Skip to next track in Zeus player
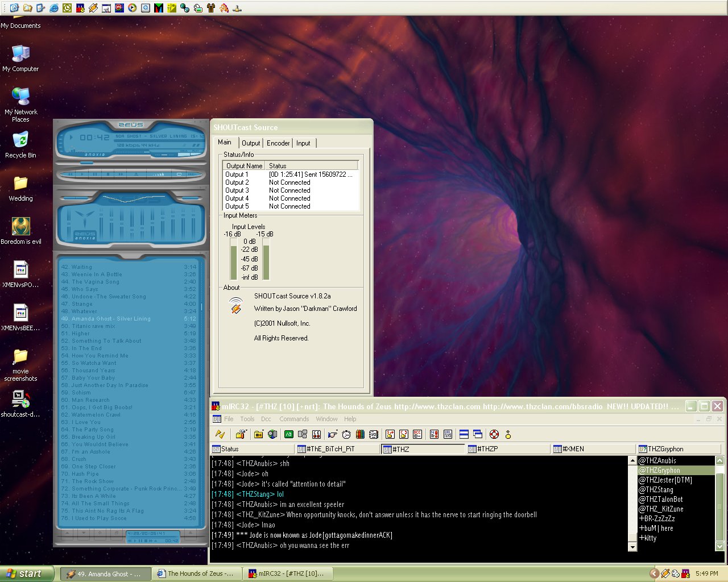This screenshot has width=728, height=582. click(x=121, y=174)
